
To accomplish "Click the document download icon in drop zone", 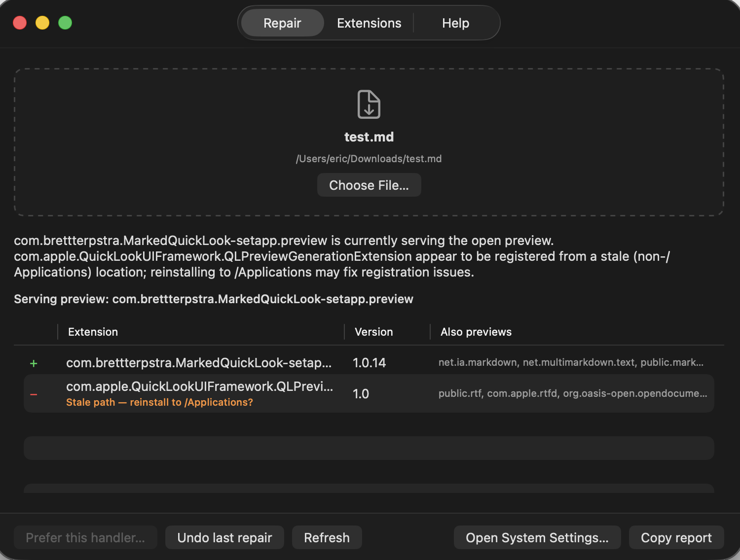I will [369, 104].
